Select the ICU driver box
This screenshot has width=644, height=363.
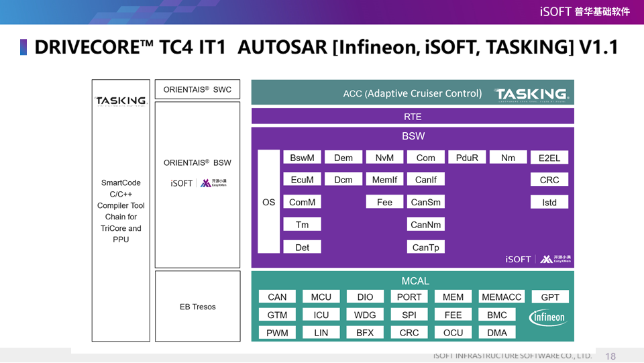click(321, 315)
